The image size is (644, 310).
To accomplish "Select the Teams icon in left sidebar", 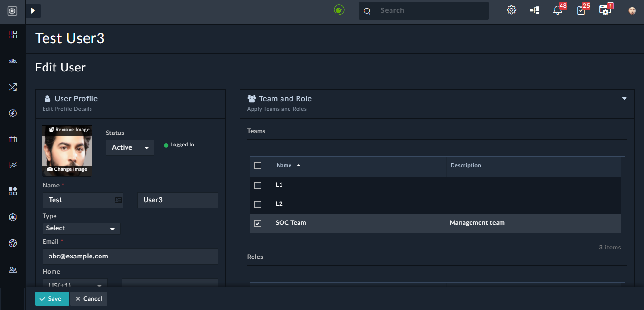I will coord(13,61).
